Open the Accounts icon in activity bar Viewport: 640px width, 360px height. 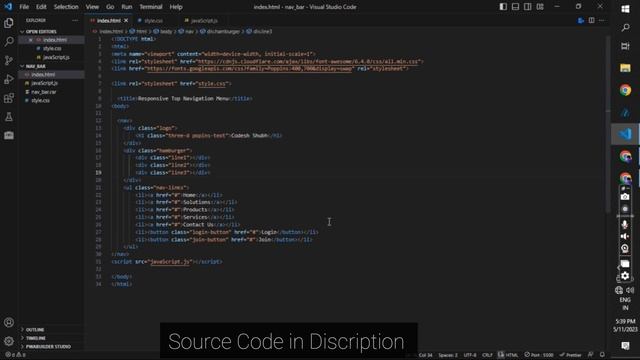pyautogui.click(x=9, y=322)
